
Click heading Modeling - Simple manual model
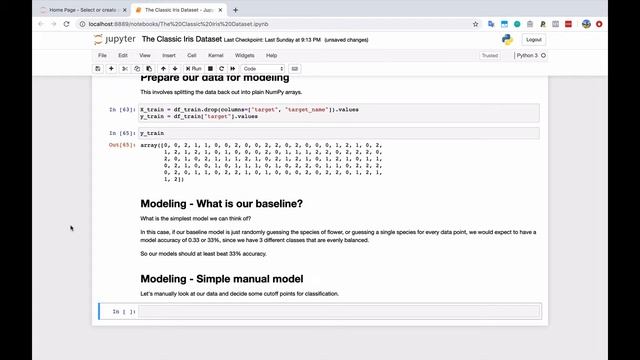222,279
